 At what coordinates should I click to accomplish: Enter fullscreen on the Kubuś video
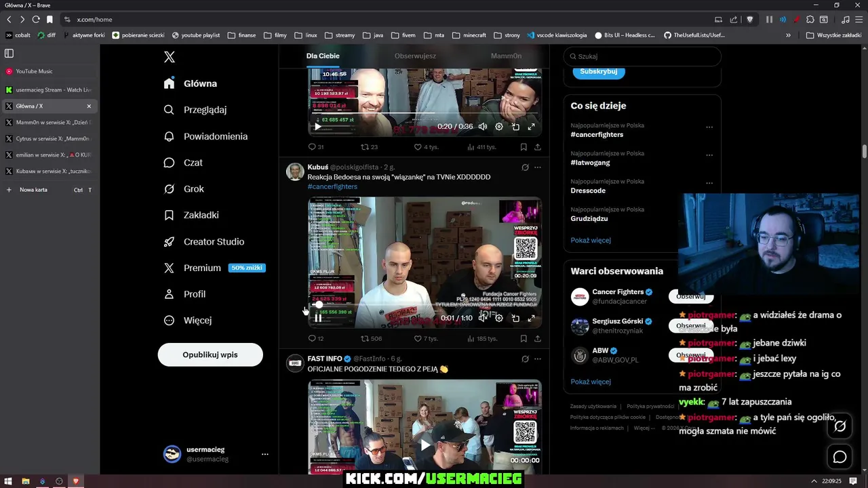point(531,318)
